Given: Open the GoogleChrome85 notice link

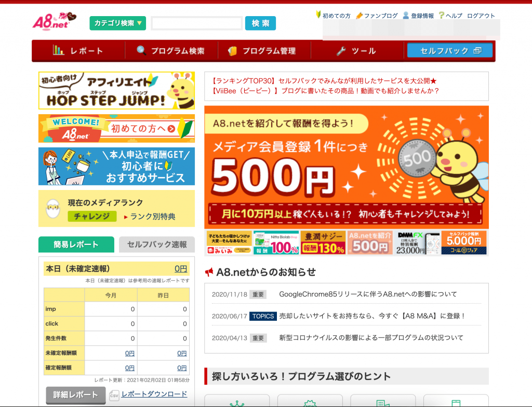Looking at the screenshot, I should pyautogui.click(x=368, y=294).
